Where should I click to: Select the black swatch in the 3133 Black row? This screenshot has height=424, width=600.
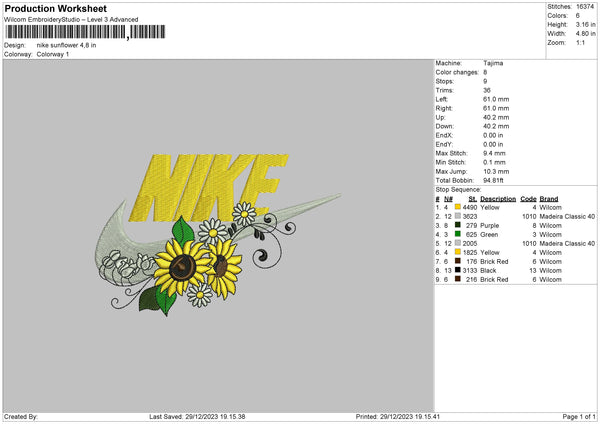[458, 270]
